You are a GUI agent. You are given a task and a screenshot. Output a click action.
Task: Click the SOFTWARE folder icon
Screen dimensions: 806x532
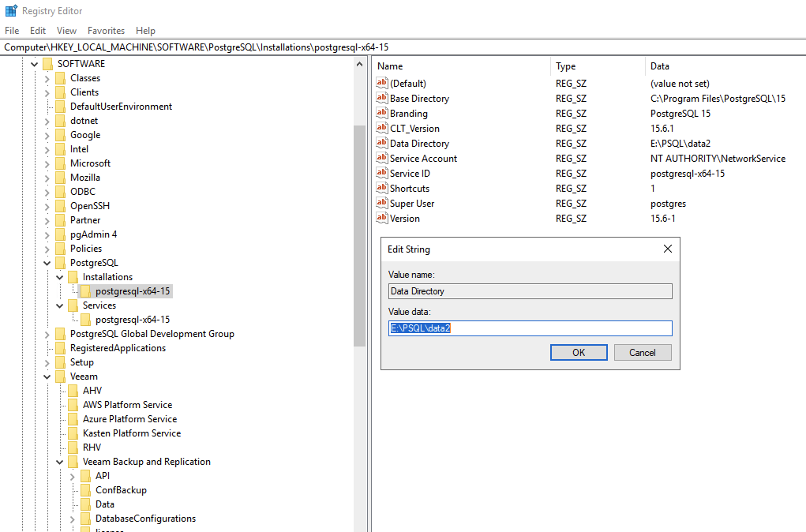click(49, 63)
